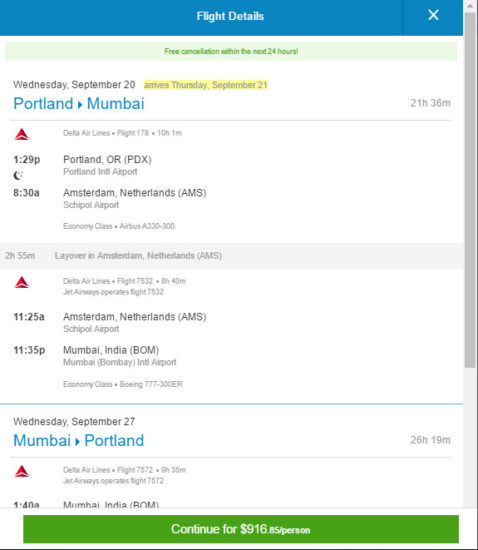The width and height of the screenshot is (478, 550).
Task: Click the arrives Thursday, September 21 highlight
Action: tap(206, 85)
